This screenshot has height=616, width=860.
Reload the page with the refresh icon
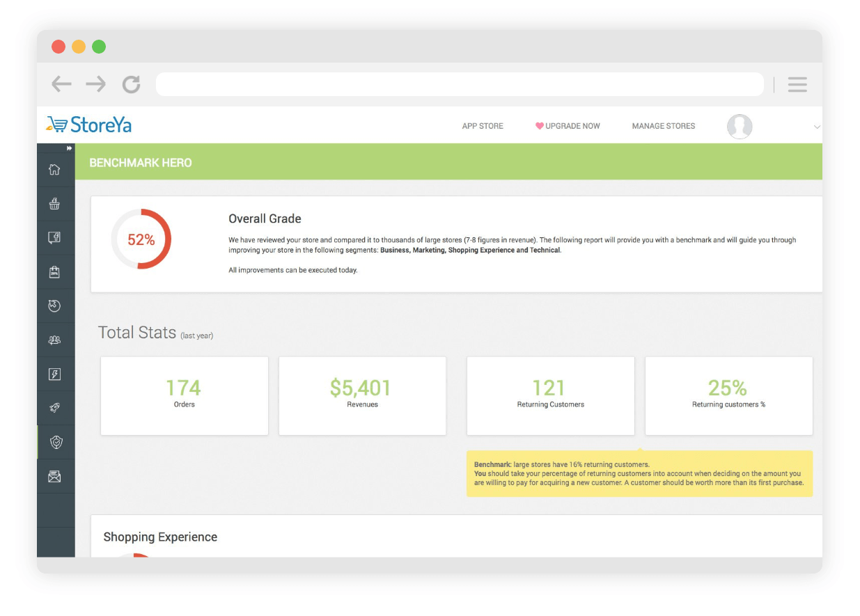131,84
